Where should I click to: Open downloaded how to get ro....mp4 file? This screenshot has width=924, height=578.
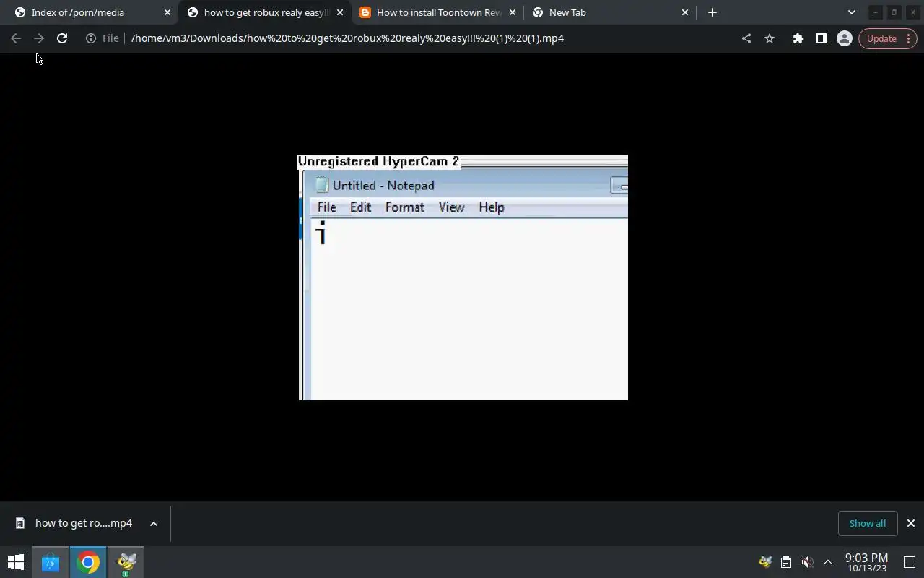(74, 523)
